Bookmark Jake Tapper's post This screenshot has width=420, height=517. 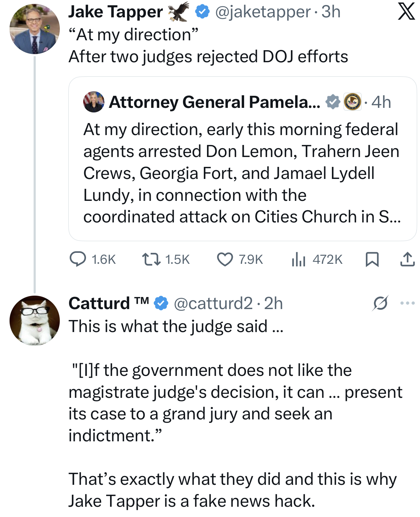[372, 259]
